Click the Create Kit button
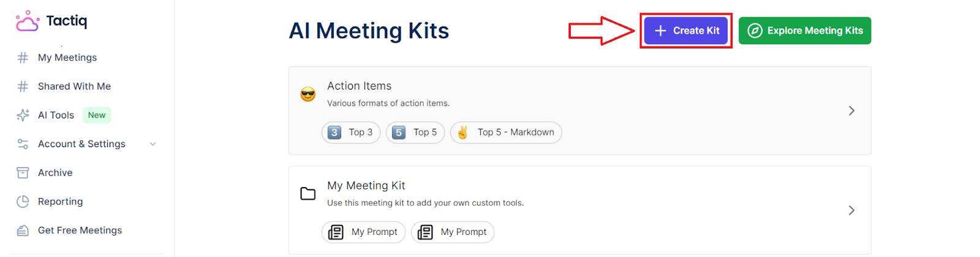980x257 pixels. click(x=686, y=31)
